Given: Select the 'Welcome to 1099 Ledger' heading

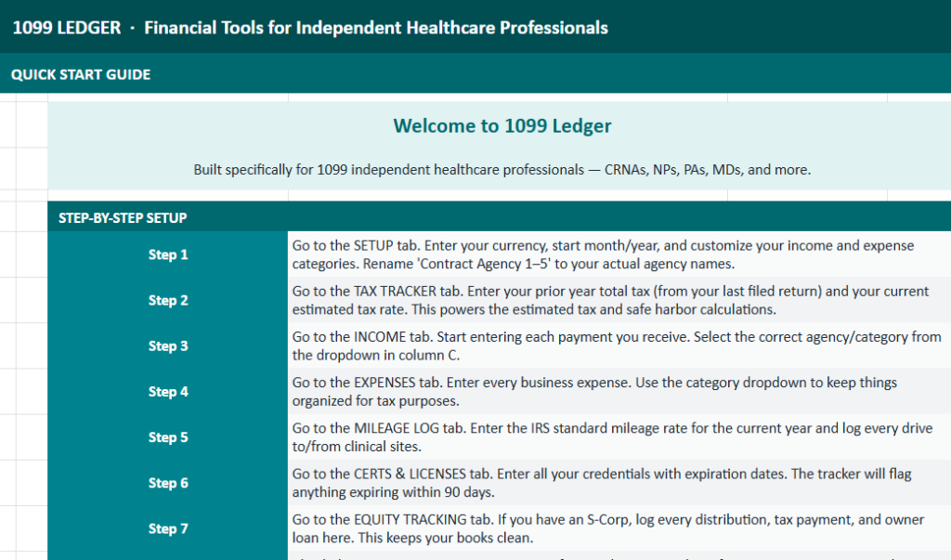Looking at the screenshot, I should (502, 125).
